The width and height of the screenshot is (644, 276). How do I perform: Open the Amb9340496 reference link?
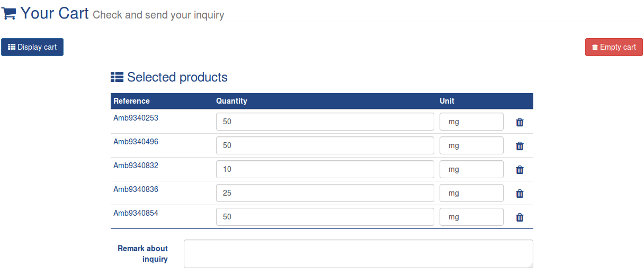[x=136, y=142]
